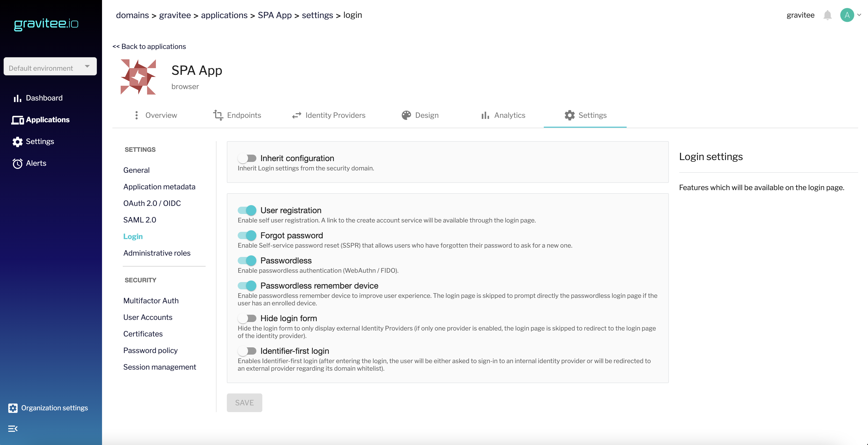Click the Dashboard bar chart icon

[17, 98]
